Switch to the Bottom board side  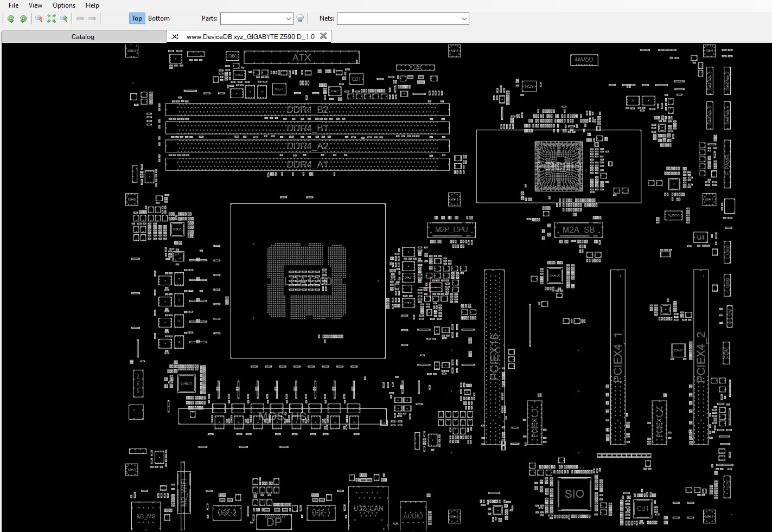pos(159,18)
